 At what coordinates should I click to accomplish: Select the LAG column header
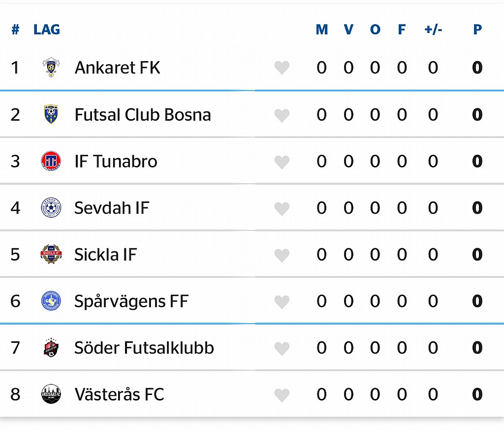(47, 30)
